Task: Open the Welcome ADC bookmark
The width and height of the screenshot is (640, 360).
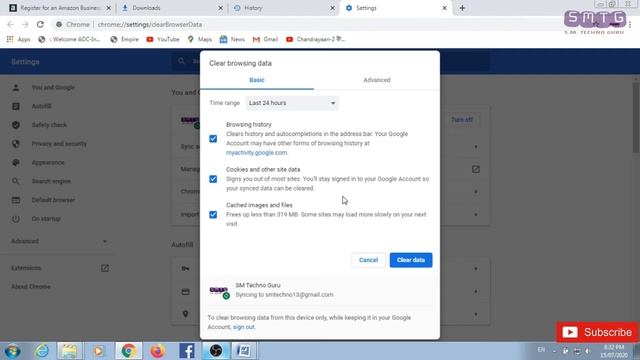Action: click(69, 39)
